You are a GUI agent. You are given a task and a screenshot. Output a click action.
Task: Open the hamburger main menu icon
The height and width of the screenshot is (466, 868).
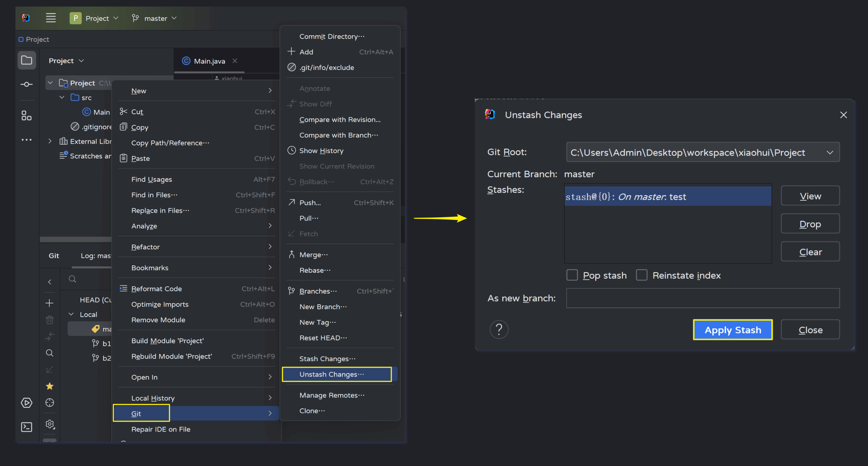tap(51, 18)
